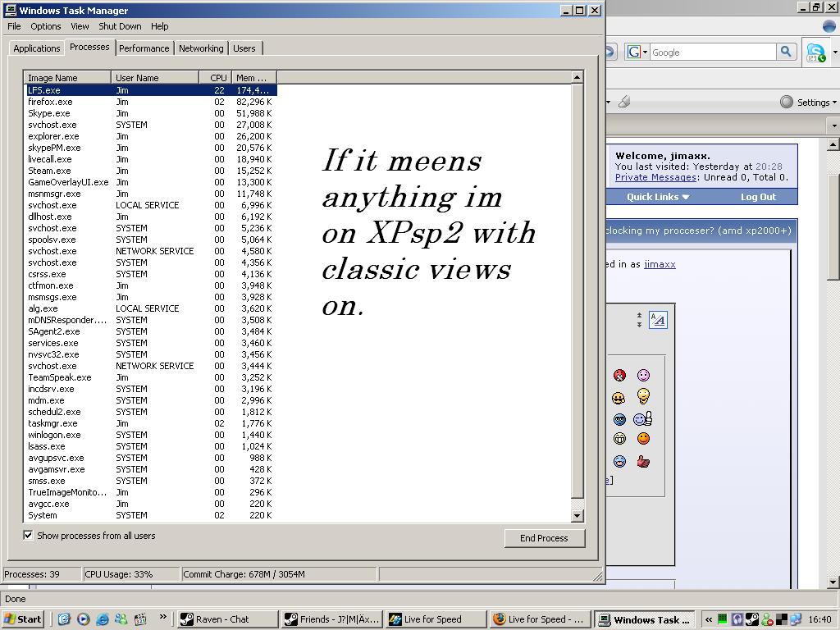Open the Help menu
This screenshot has height=630, width=840.
point(159,26)
